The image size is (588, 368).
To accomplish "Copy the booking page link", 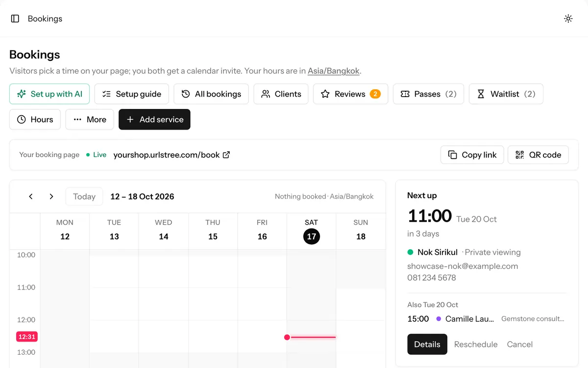I will click(x=472, y=155).
